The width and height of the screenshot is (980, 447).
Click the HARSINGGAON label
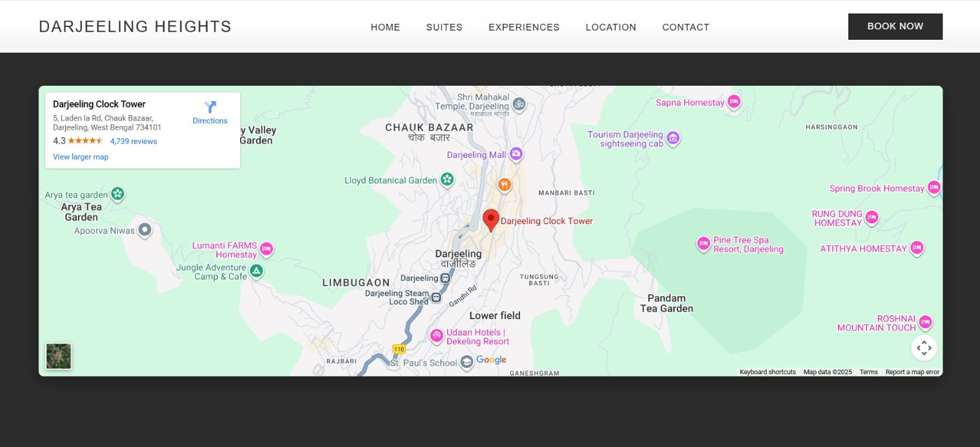(832, 127)
